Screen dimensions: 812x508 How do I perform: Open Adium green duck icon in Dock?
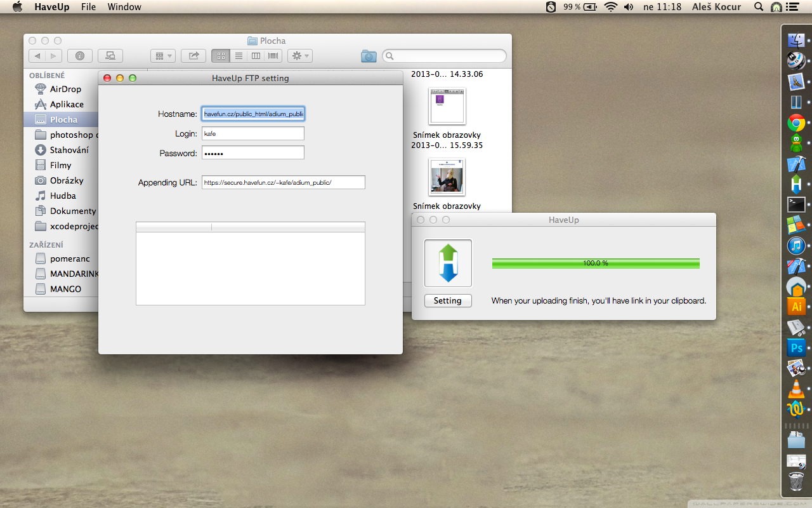796,143
